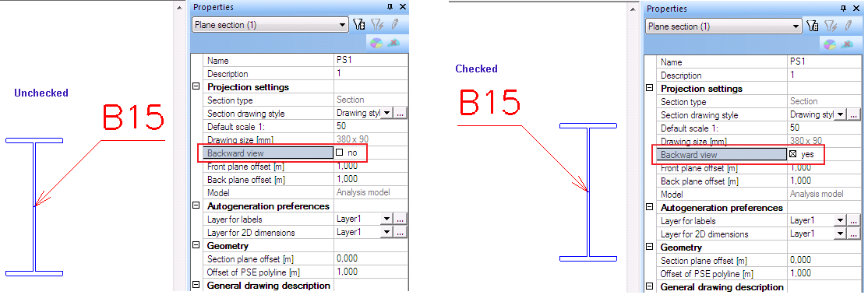Pin the right Properties panel

point(843,9)
